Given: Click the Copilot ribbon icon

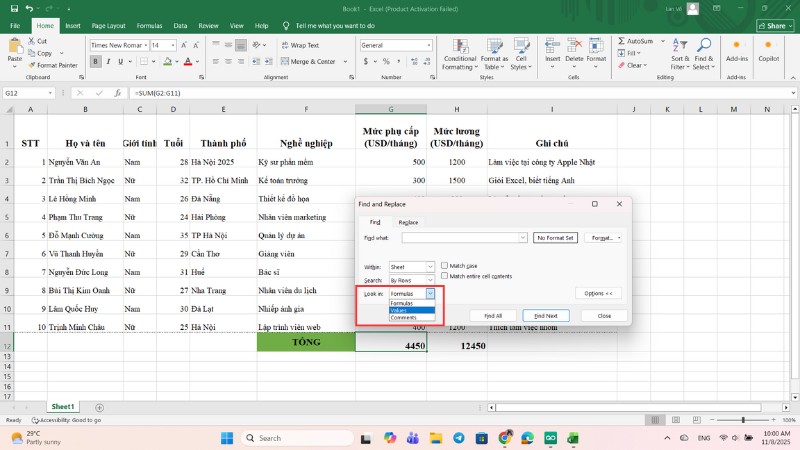Looking at the screenshot, I should pos(767,48).
